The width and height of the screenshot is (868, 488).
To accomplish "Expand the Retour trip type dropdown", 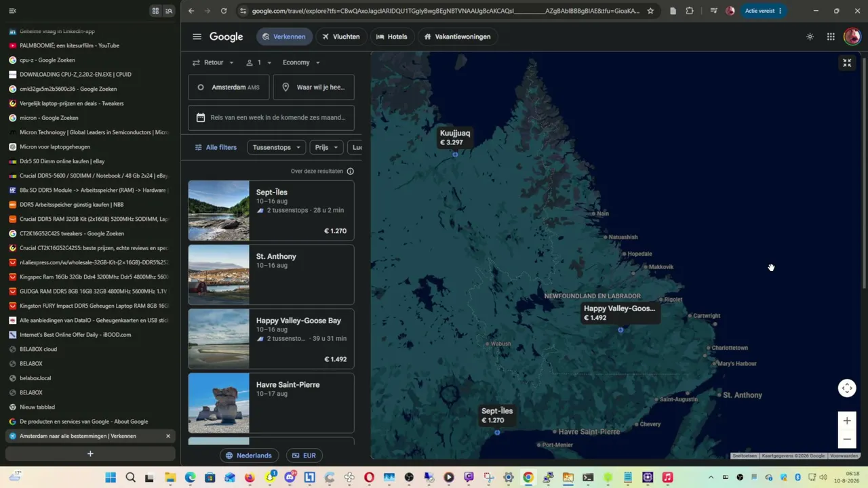I will pyautogui.click(x=213, y=62).
